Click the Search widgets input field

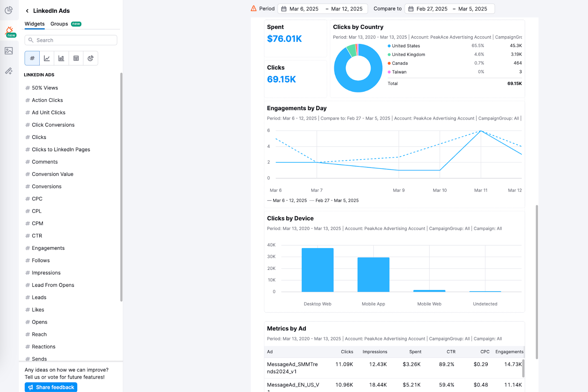pos(71,40)
